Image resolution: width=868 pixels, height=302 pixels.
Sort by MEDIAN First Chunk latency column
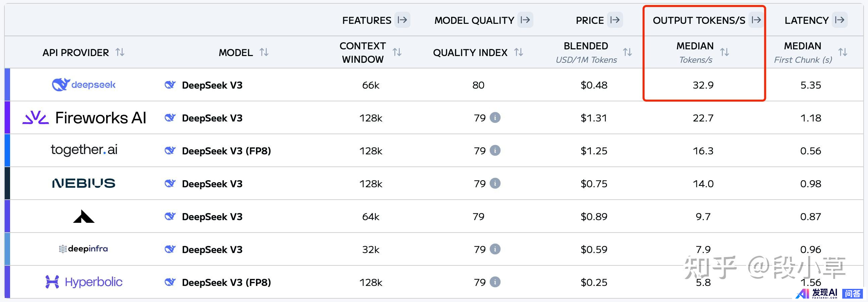[x=843, y=52]
